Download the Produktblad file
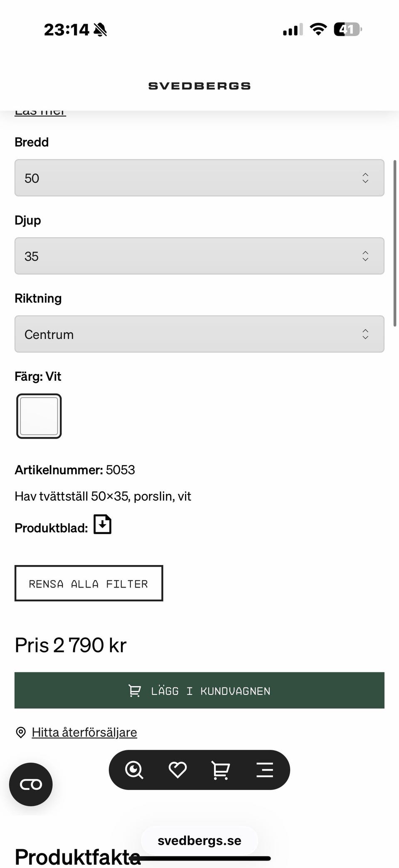 point(103,524)
